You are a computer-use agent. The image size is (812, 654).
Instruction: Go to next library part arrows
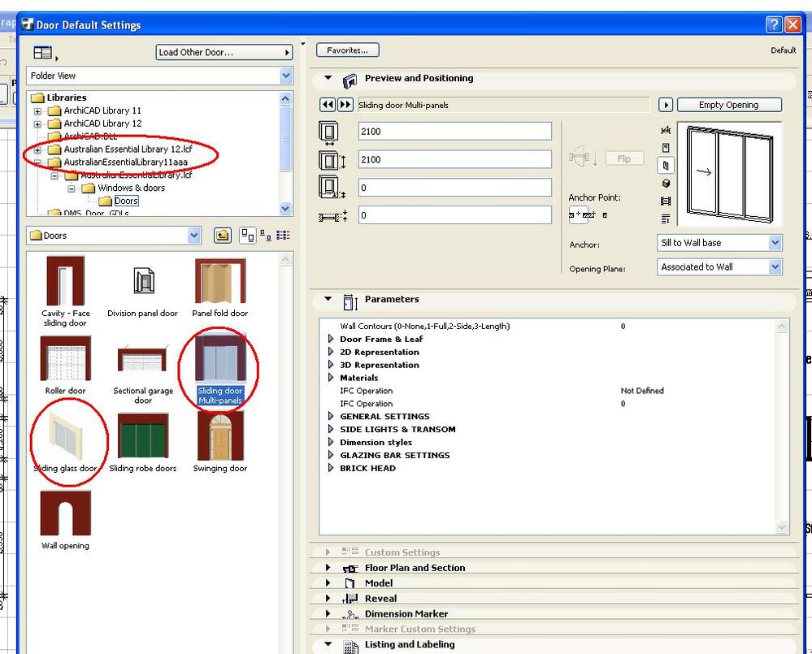pos(345,105)
